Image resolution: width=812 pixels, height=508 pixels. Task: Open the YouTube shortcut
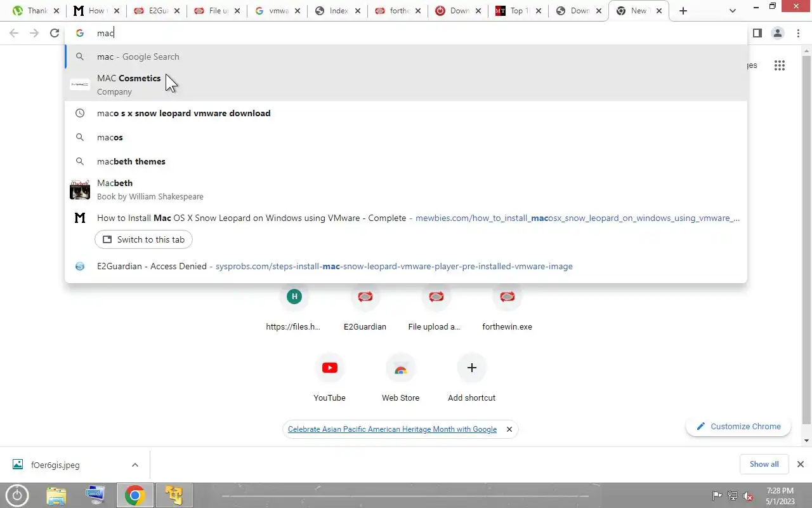(329, 378)
